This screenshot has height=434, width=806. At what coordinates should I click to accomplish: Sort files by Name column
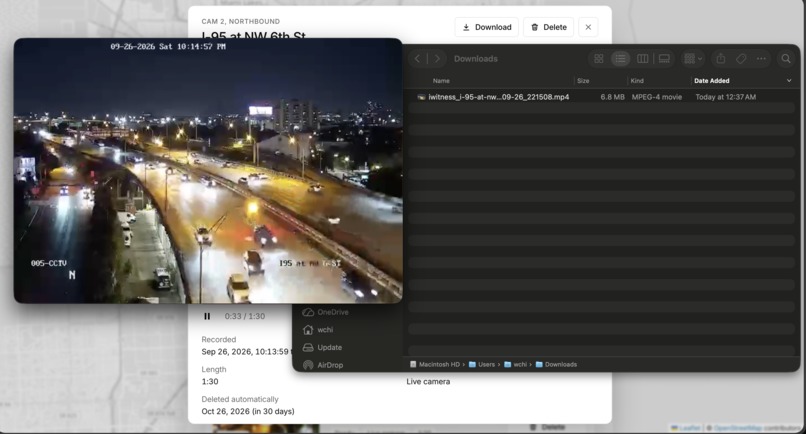coord(441,81)
